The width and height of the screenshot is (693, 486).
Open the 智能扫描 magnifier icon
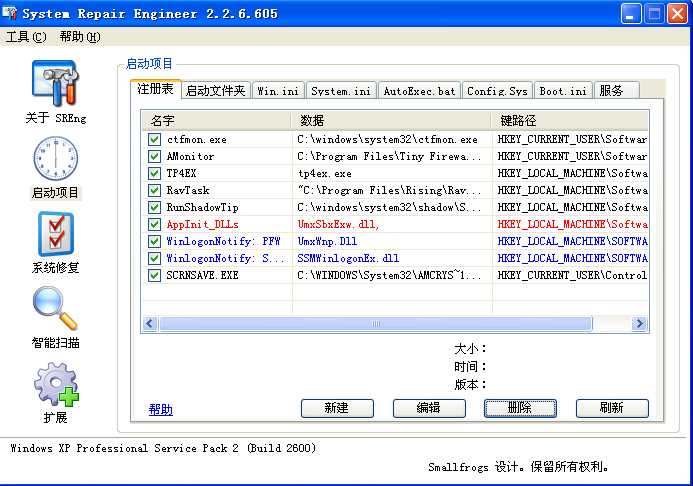(55, 308)
